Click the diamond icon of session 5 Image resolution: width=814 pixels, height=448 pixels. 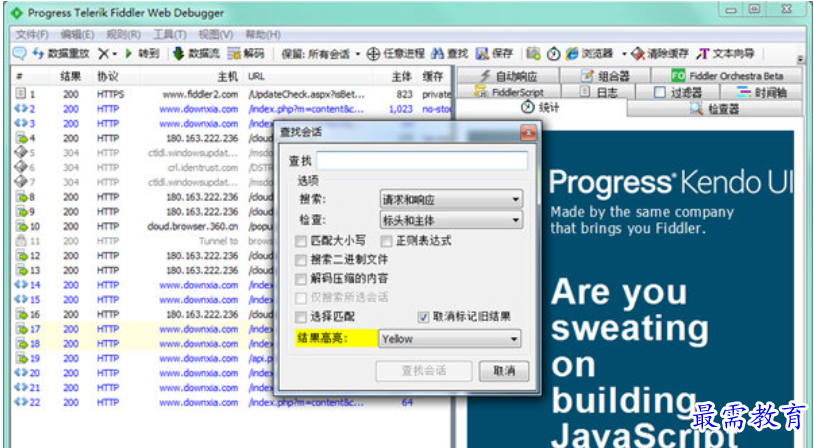21,153
